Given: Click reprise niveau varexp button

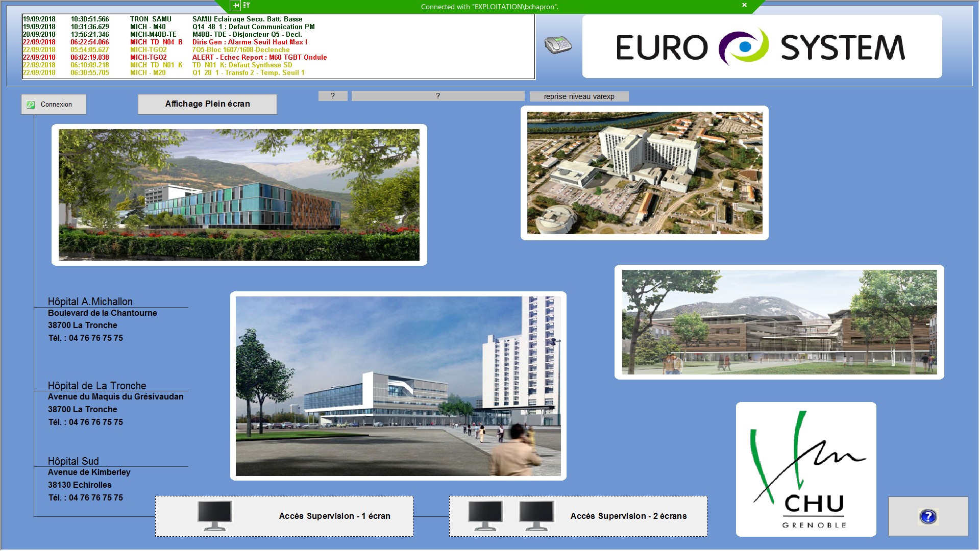Looking at the screenshot, I should [579, 96].
